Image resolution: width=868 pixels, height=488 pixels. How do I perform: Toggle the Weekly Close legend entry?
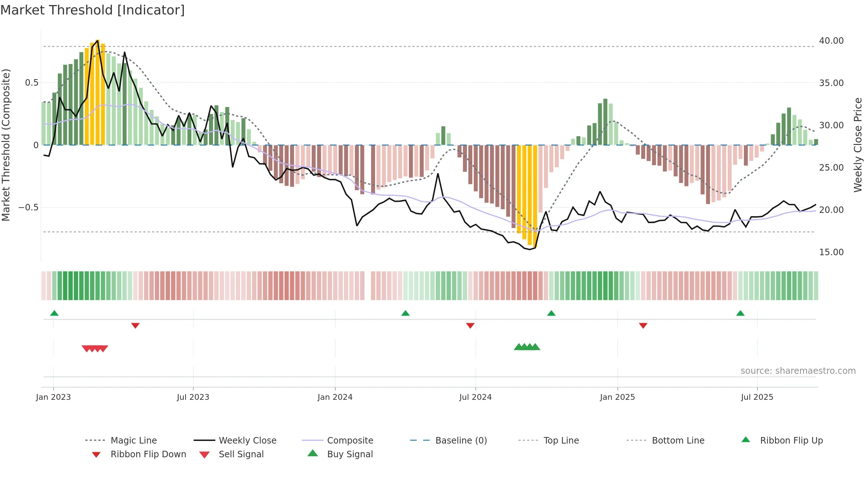coord(235,440)
